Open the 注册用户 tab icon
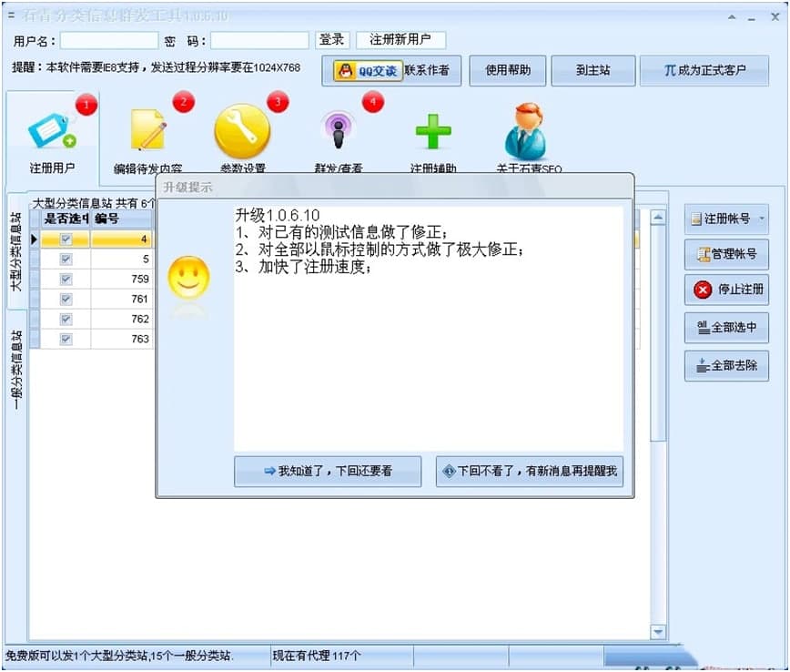 click(x=53, y=130)
